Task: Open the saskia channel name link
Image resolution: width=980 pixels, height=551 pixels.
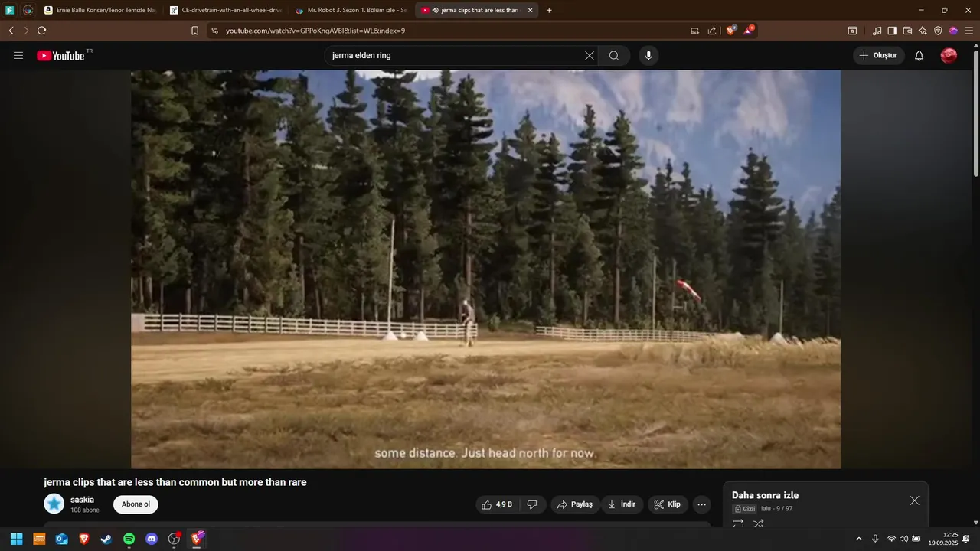Action: coord(82,500)
